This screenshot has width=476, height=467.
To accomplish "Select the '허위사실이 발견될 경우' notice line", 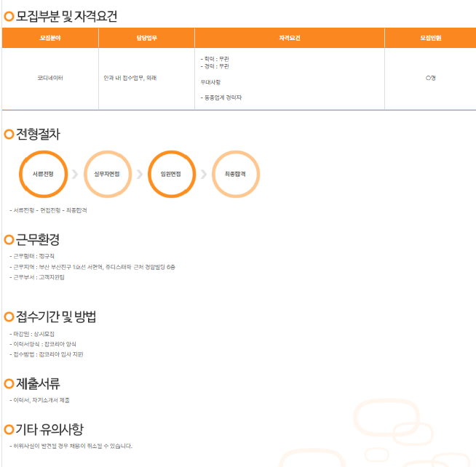I will coord(71,446).
